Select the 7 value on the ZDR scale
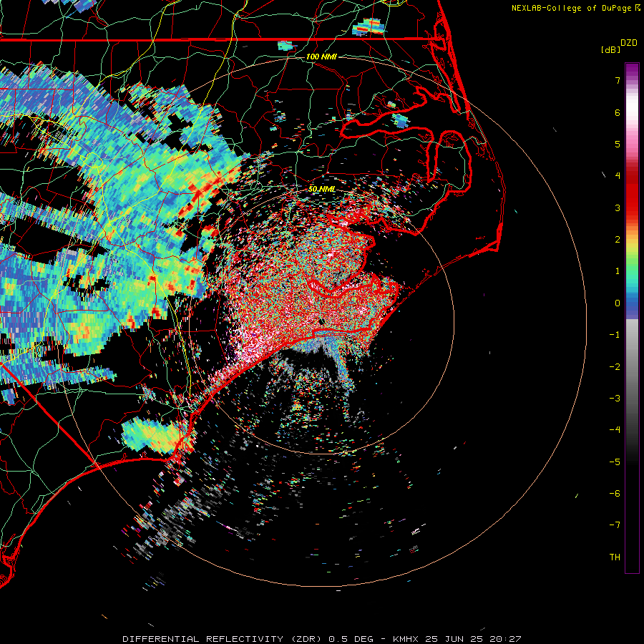This screenshot has width=644, height=644. click(x=618, y=80)
